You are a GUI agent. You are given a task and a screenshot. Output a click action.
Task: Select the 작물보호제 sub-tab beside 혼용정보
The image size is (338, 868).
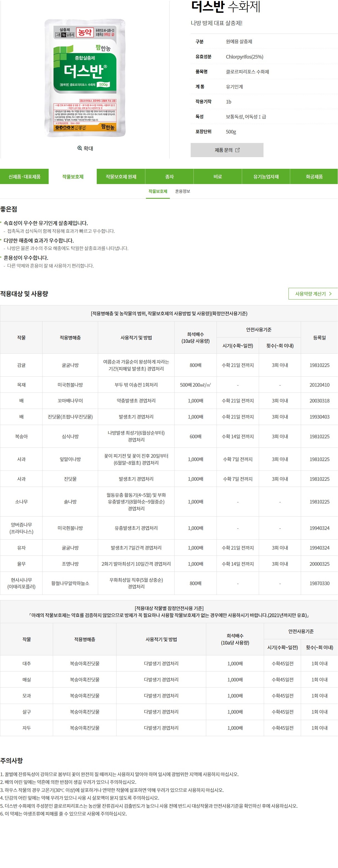click(x=158, y=191)
